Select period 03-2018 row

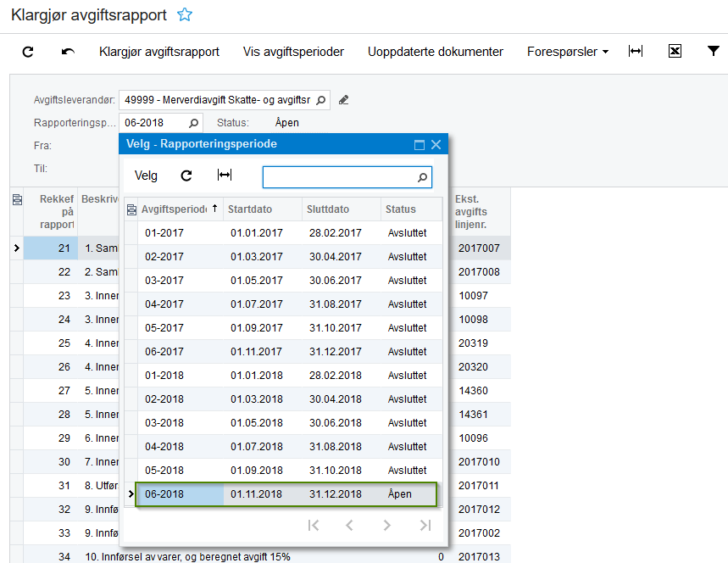(x=290, y=423)
